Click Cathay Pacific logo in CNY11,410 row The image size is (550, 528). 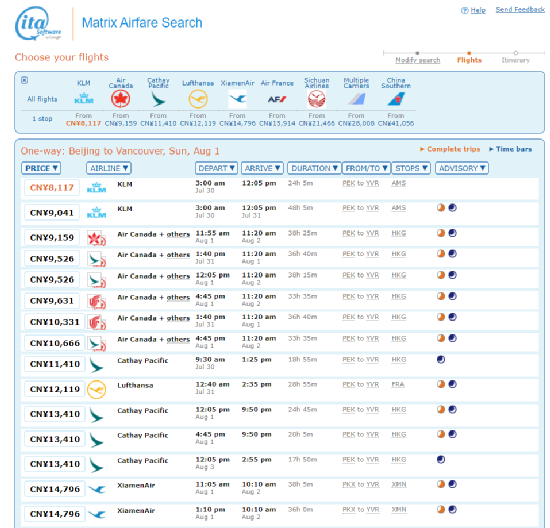96,365
